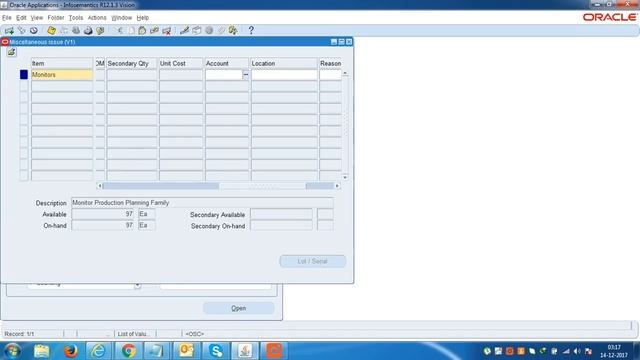Viewport: 640px width, 360px height.
Task: Open the Folder menu
Action: coord(56,18)
